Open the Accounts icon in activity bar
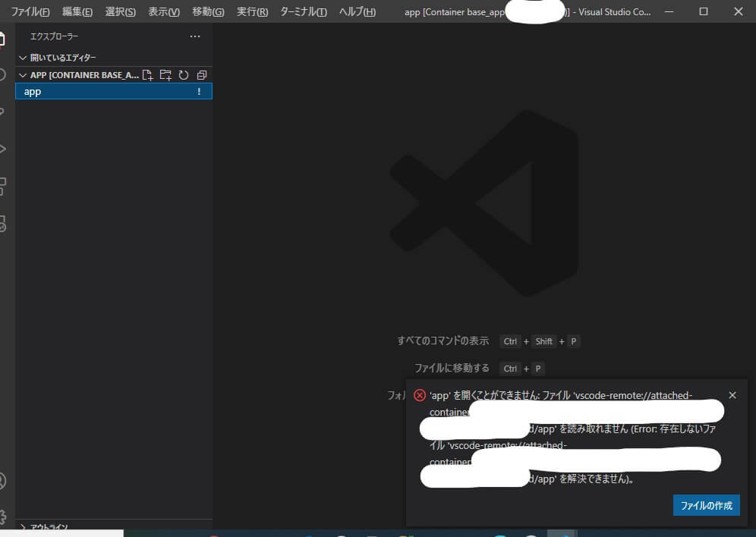 click(2, 481)
